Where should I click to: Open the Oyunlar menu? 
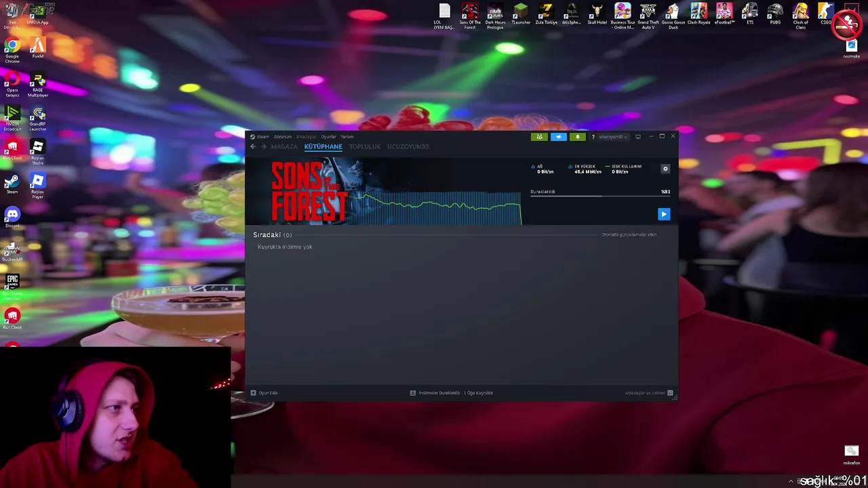pyautogui.click(x=329, y=137)
